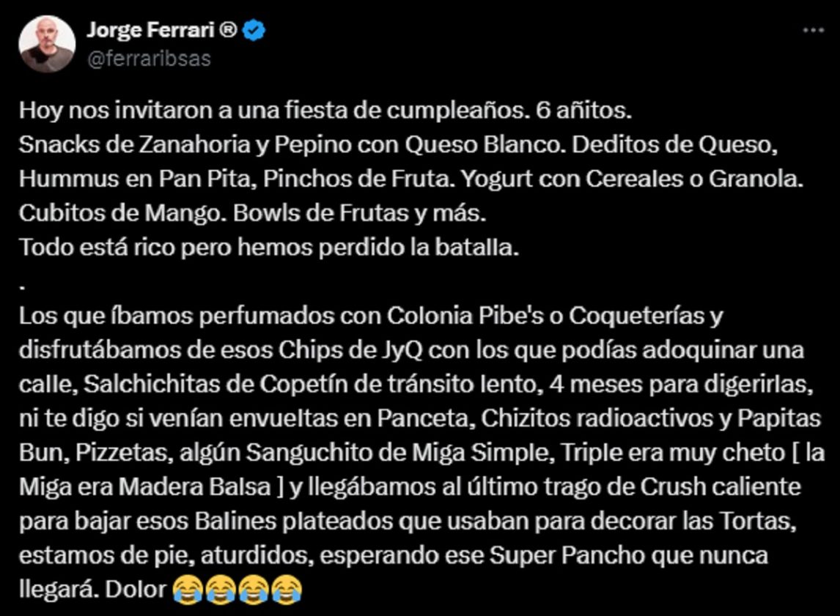Image resolution: width=840 pixels, height=616 pixels.
Task: Open the three-dot more options menu
Action: [x=813, y=31]
